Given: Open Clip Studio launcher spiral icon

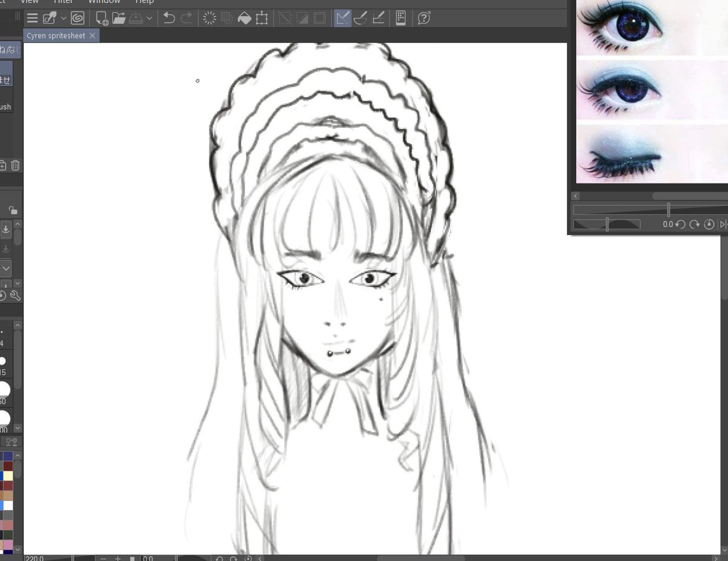Looking at the screenshot, I should tap(77, 18).
